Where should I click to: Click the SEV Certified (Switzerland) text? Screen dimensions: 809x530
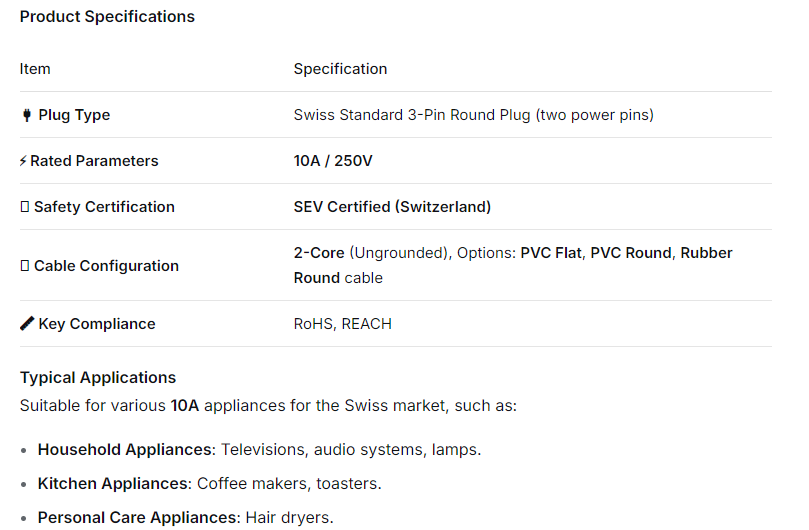(x=392, y=207)
